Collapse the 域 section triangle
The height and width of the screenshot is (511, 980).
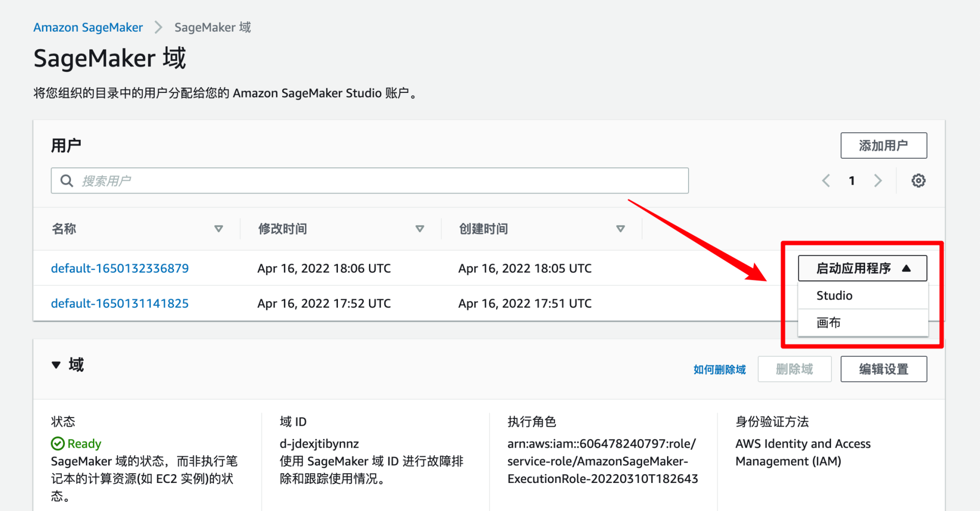(x=56, y=365)
